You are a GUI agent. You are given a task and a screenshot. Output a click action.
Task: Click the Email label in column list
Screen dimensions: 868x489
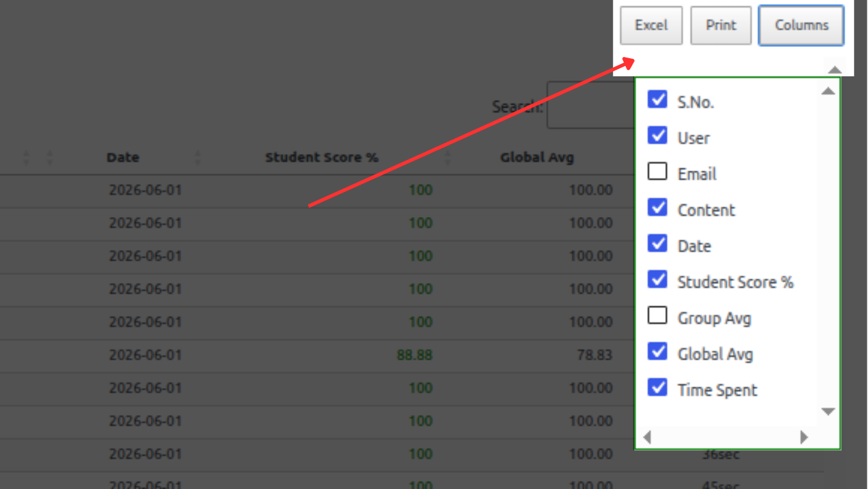pos(697,174)
